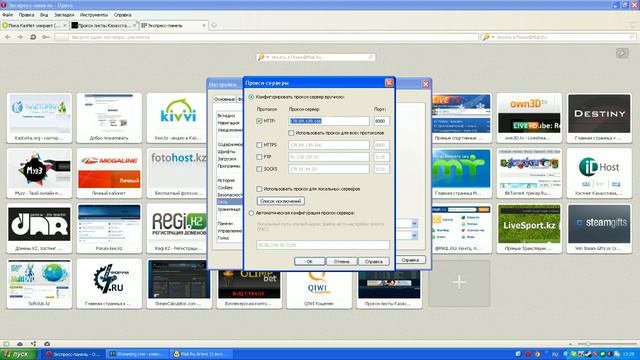Image resolution: width=640 pixels, height=360 pixels.
Task: Switch to Streaming Live taskbar item
Action: [x=137, y=354]
